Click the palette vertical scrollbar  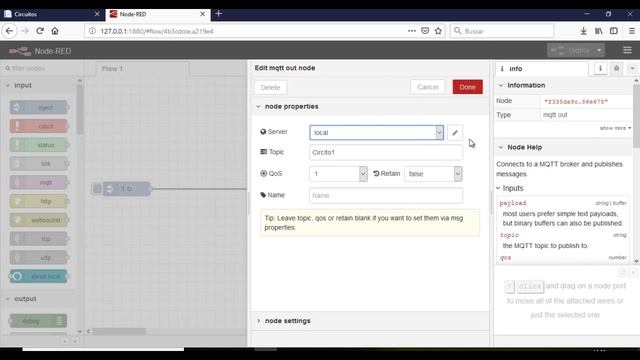(x=80, y=109)
